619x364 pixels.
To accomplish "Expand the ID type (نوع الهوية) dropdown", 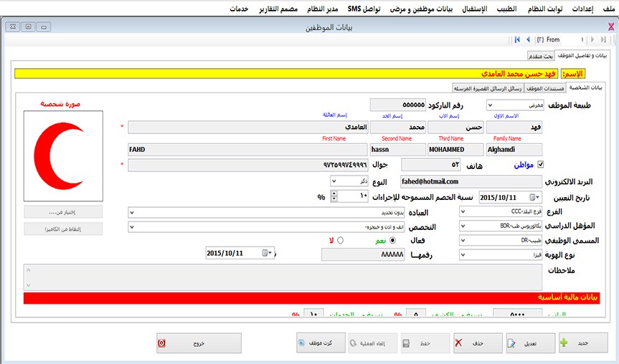I will click(462, 254).
